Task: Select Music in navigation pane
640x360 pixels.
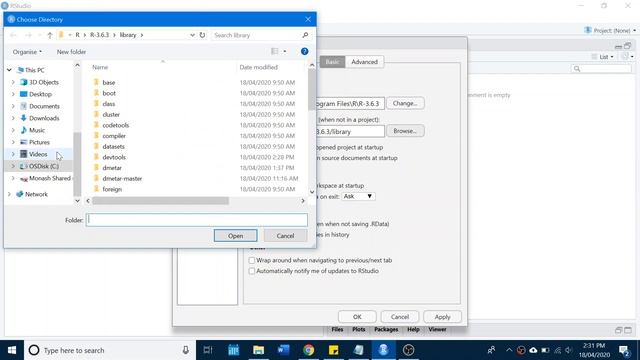Action: coord(37,130)
